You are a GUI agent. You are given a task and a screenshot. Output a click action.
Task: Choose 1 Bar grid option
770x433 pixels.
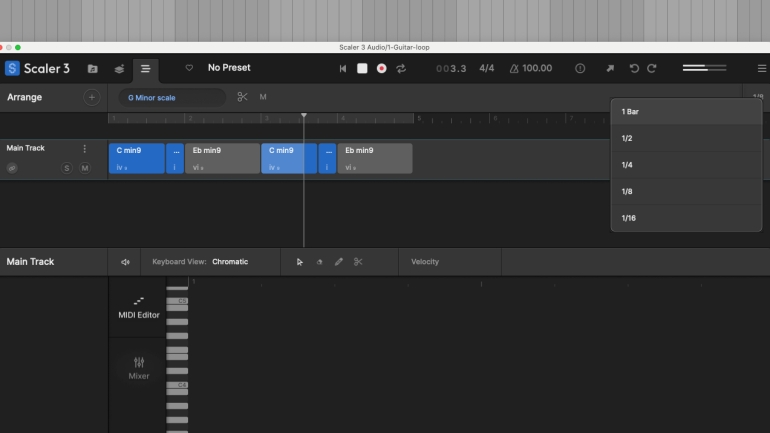pyautogui.click(x=686, y=112)
